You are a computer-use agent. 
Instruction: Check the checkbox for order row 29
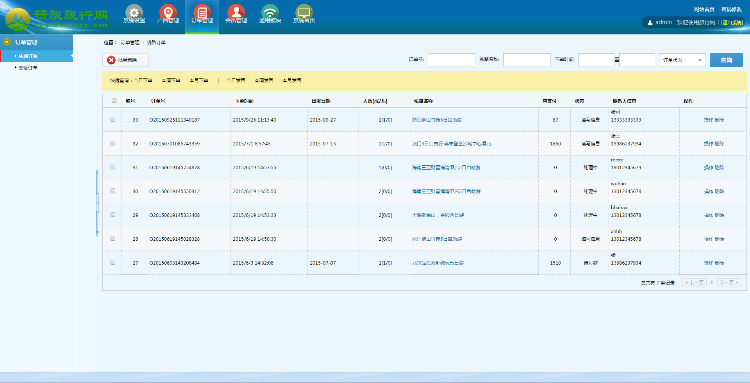[112, 215]
